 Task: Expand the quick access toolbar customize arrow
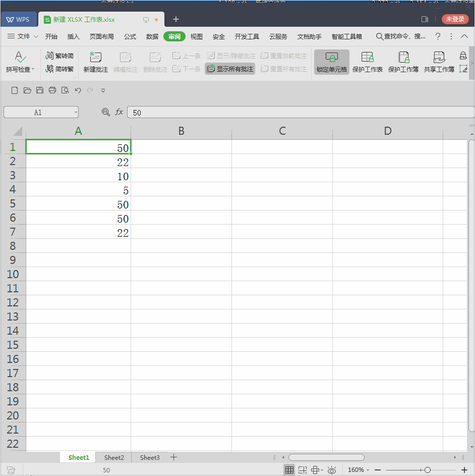point(103,90)
